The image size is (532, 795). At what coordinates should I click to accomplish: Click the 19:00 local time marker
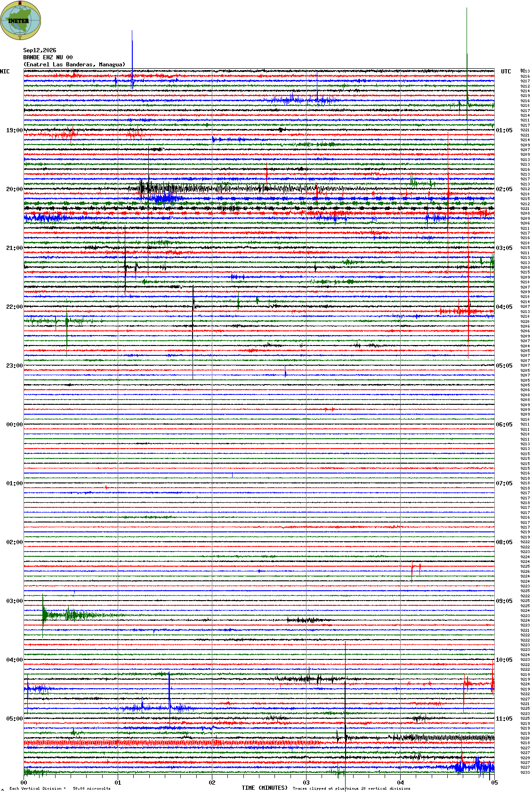point(14,130)
